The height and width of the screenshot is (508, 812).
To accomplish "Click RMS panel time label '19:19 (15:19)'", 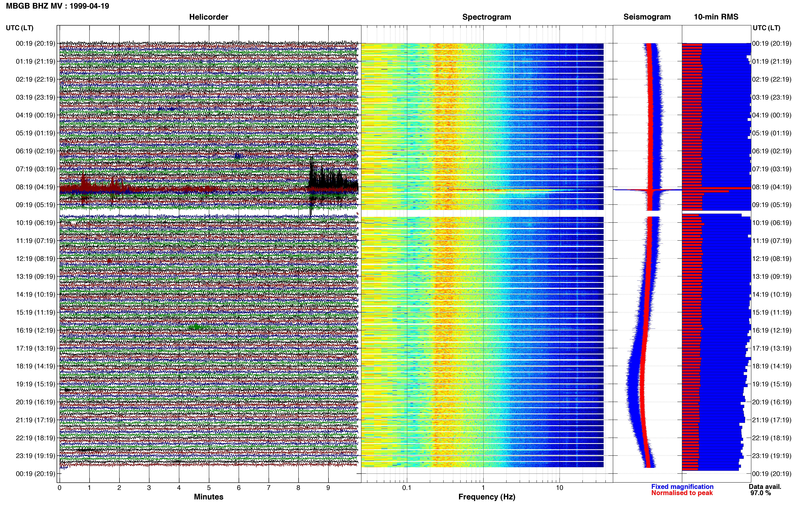I will point(772,384).
